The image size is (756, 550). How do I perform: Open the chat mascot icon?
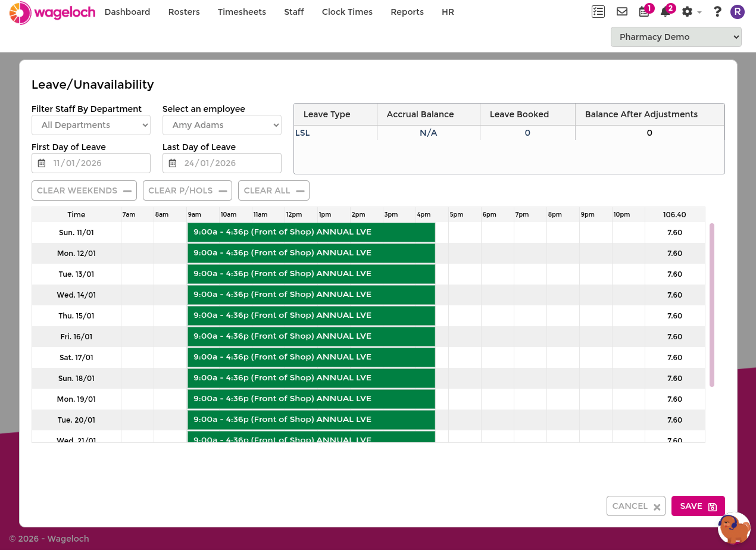[734, 528]
